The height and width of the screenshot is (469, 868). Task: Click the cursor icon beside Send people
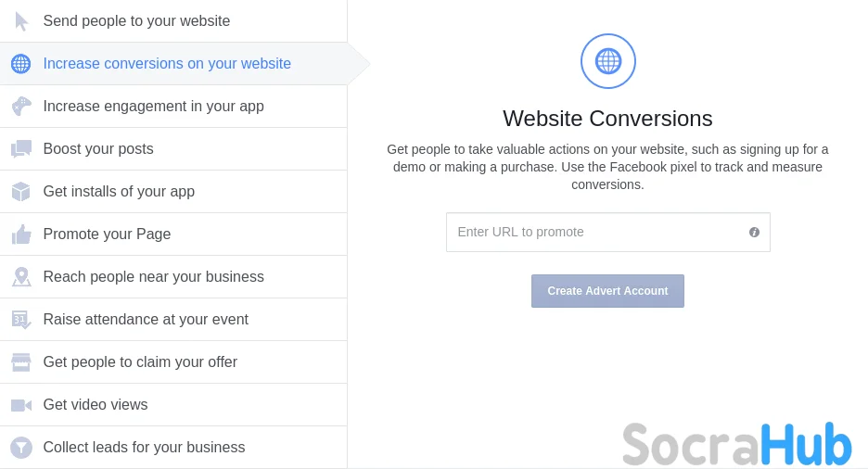tap(21, 21)
